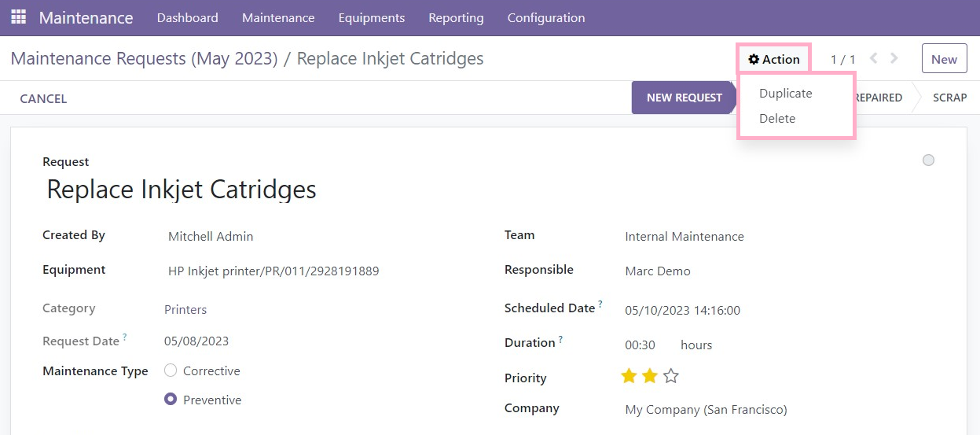Open the apps grid menu icon
980x435 pixels.
18,17
